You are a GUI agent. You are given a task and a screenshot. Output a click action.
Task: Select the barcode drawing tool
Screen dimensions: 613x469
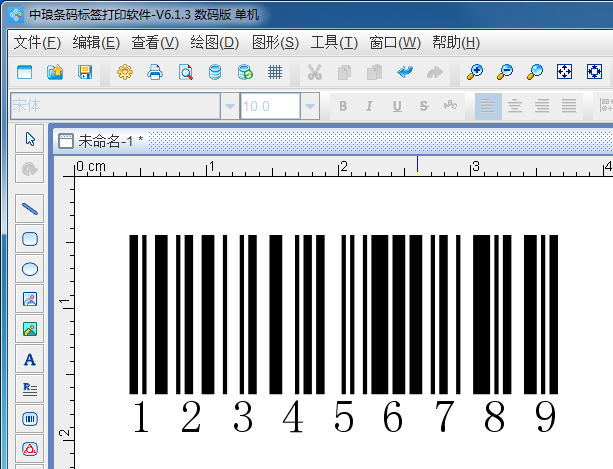[x=30, y=419]
